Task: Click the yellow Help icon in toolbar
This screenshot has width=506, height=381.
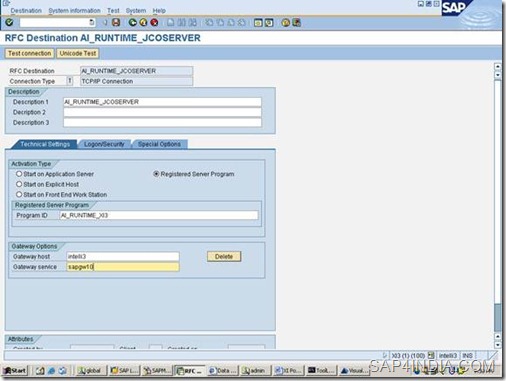Action: [285, 22]
